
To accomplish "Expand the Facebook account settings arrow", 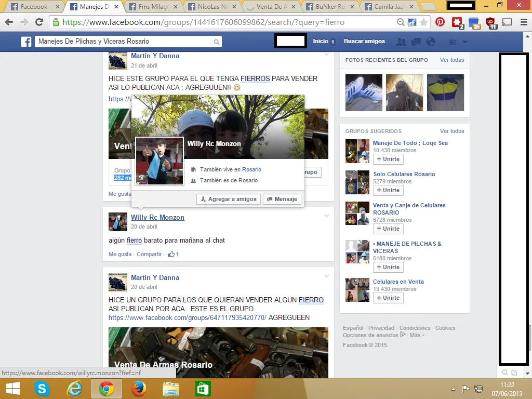I will 464,41.
